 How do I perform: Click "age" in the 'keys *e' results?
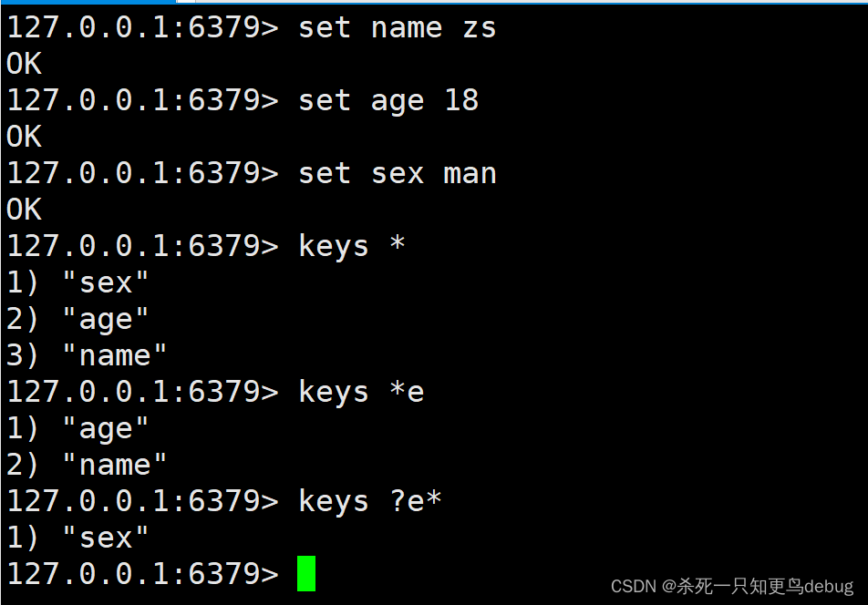pos(105,429)
